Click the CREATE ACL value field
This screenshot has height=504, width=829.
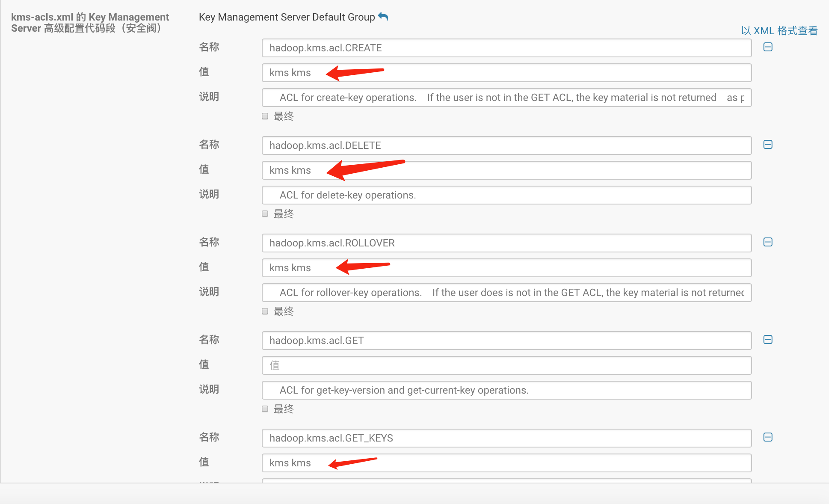506,73
